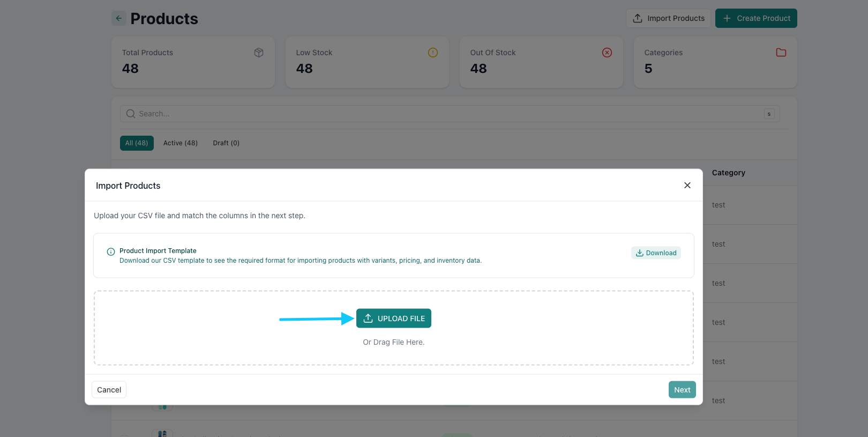This screenshot has width=868, height=437.
Task: Close the Import Products dialog
Action: [687, 185]
